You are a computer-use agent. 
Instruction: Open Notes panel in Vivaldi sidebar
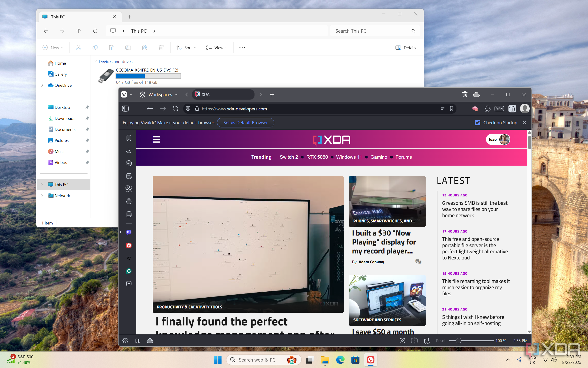[x=129, y=176]
